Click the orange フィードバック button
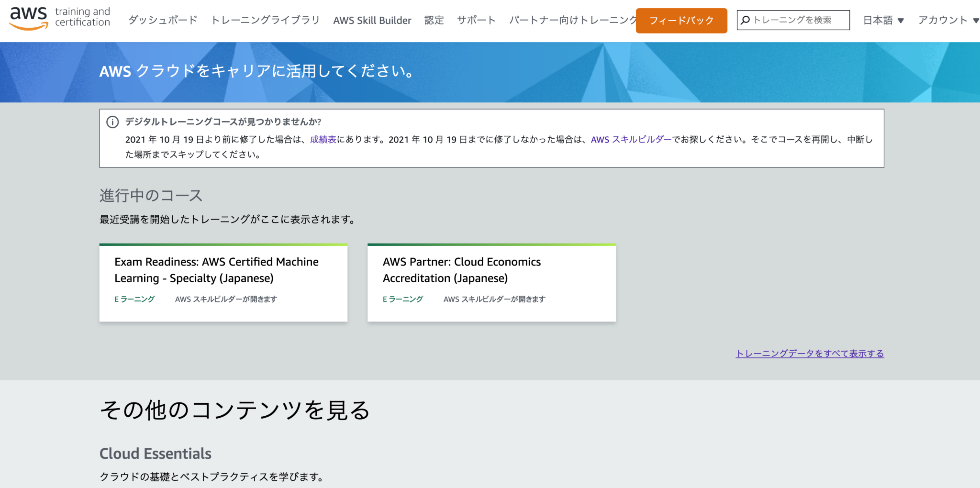 click(x=681, y=21)
